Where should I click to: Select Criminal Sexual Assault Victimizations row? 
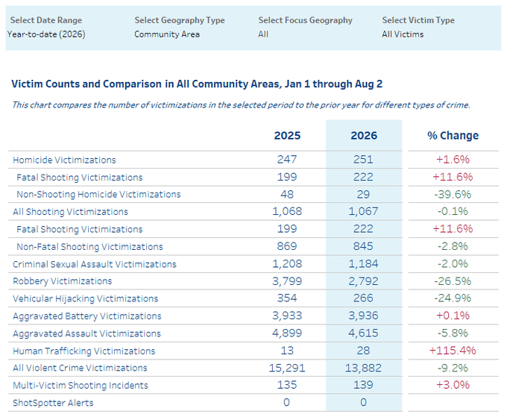(253, 264)
